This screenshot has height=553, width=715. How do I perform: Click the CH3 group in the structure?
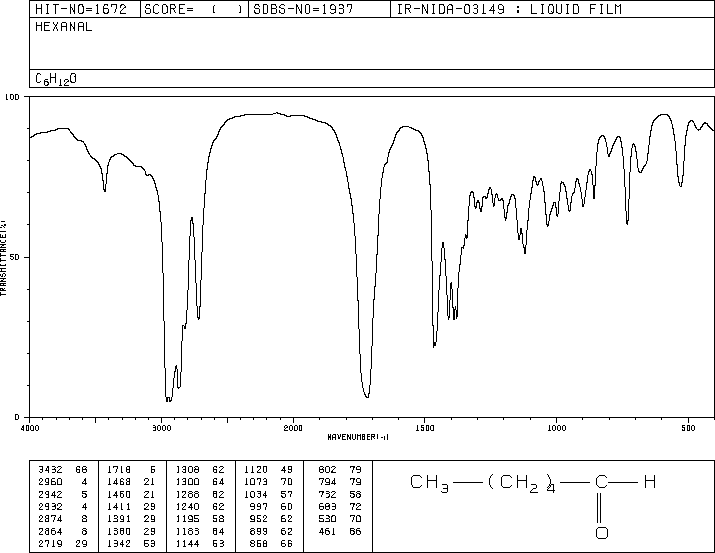point(429,483)
